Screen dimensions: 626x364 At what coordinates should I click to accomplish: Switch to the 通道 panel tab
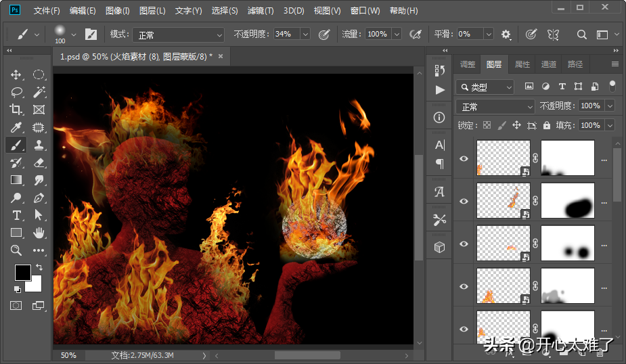click(x=548, y=64)
